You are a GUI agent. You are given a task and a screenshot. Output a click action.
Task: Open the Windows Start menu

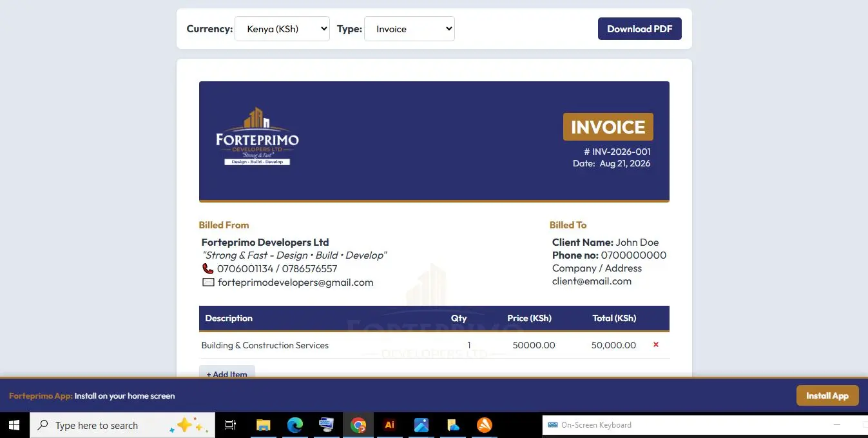[x=14, y=425]
